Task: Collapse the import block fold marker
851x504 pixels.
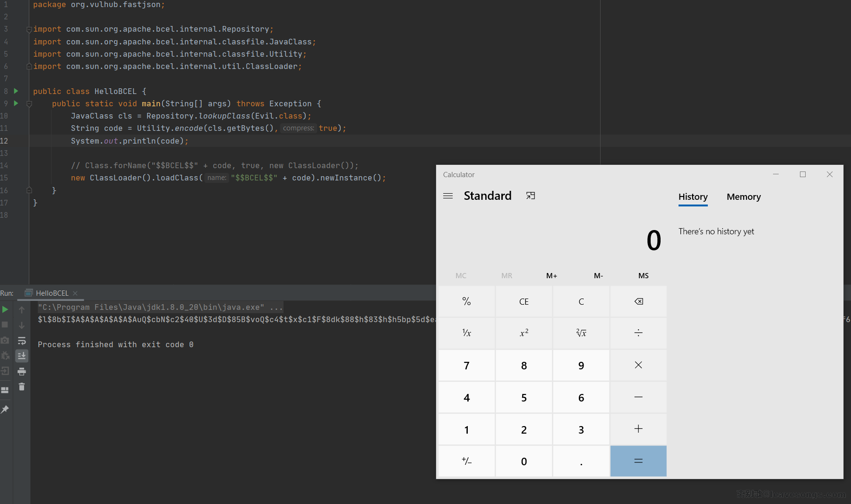Action: coord(29,29)
